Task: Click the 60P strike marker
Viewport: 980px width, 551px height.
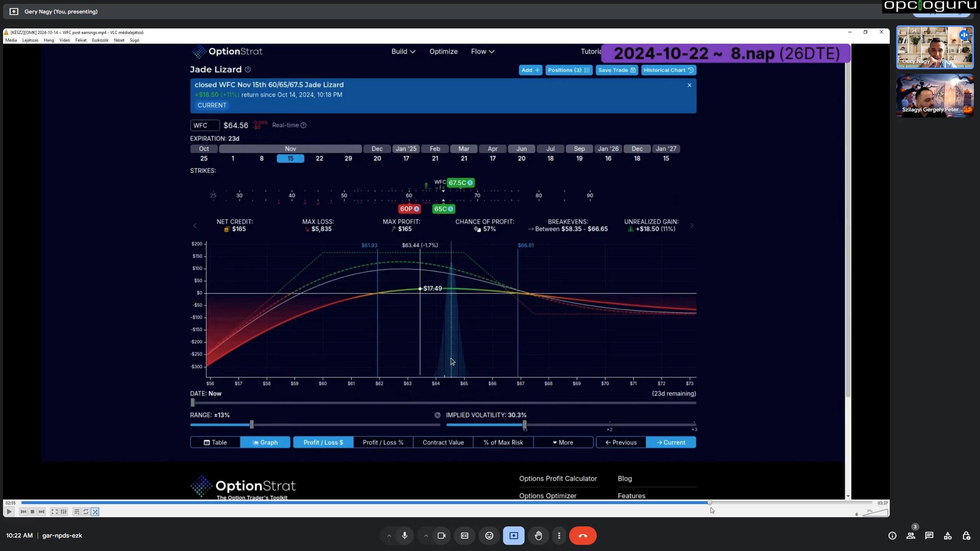Action: [409, 209]
